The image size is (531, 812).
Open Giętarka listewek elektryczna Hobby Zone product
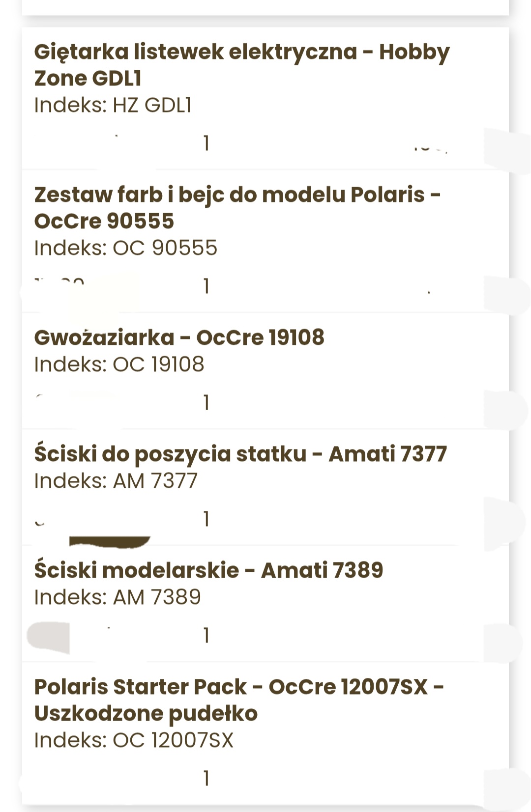click(241, 64)
